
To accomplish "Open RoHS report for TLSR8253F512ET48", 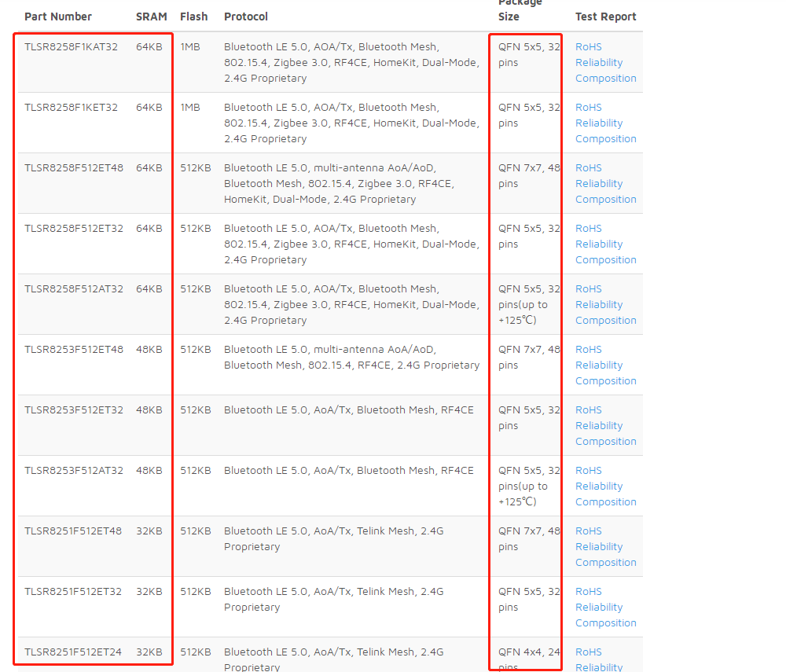I will [588, 350].
